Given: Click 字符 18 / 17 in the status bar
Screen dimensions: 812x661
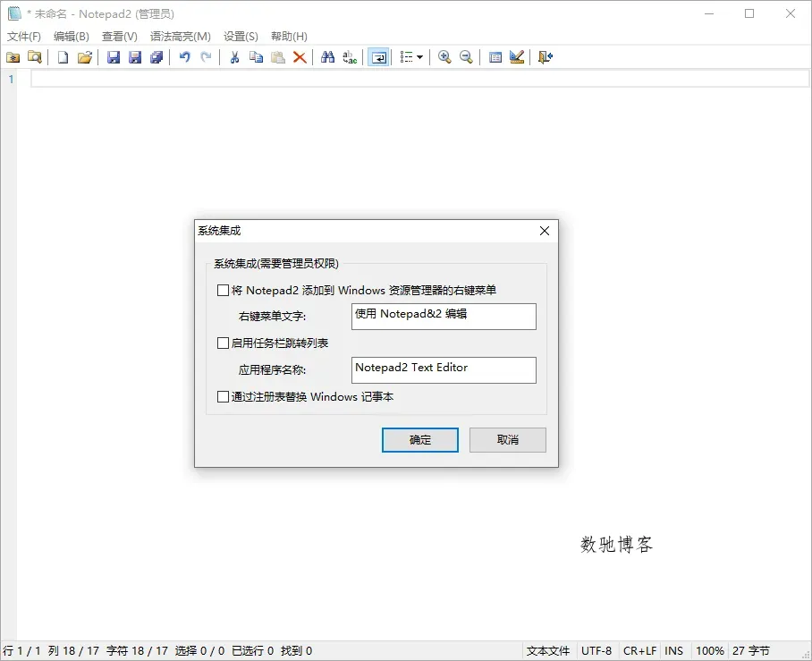Looking at the screenshot, I should coord(137,650).
